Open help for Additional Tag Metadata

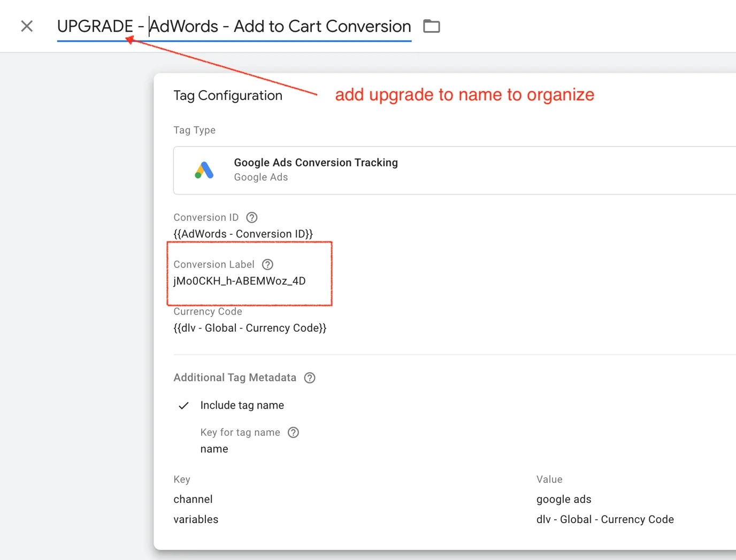310,378
